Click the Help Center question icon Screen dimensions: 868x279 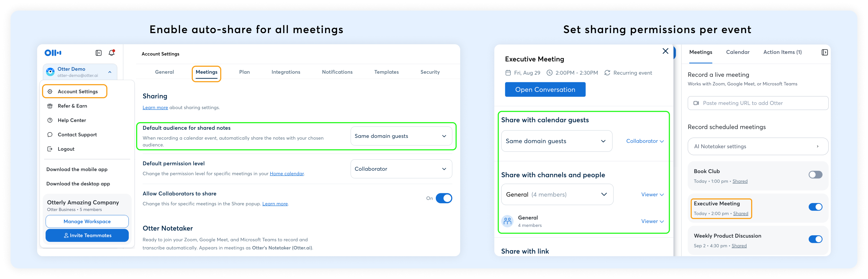[x=50, y=120]
